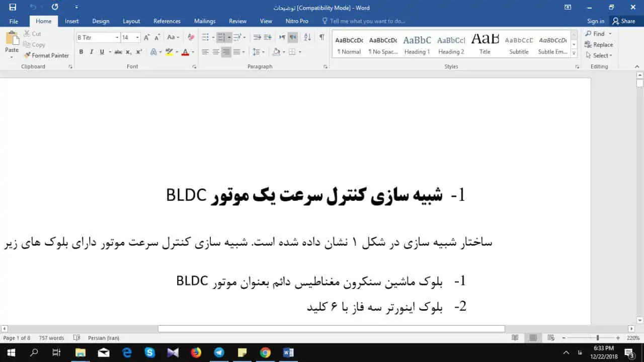Clear all formatting with the eraser icon
644x362 pixels.
pyautogui.click(x=191, y=37)
